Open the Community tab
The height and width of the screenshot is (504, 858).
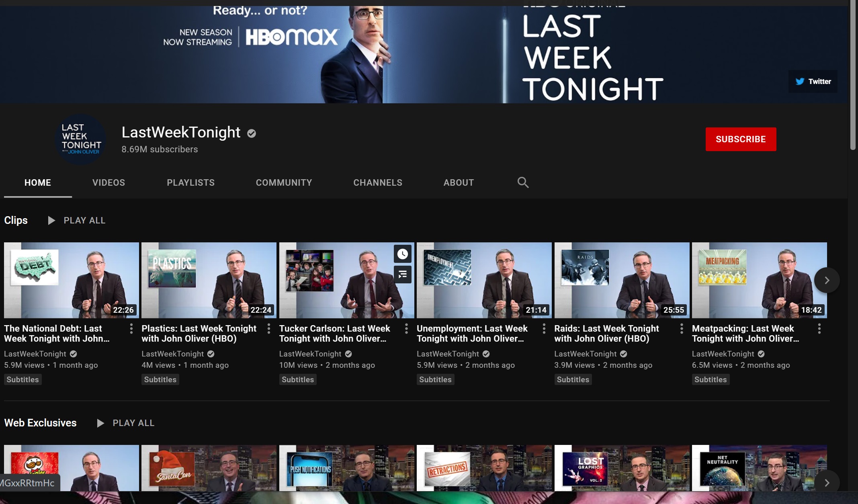(284, 182)
